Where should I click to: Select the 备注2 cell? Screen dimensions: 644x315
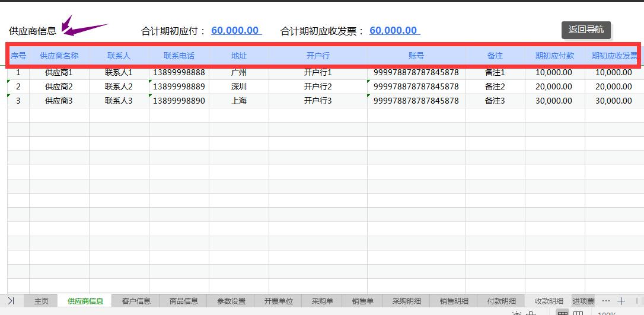[x=495, y=86]
